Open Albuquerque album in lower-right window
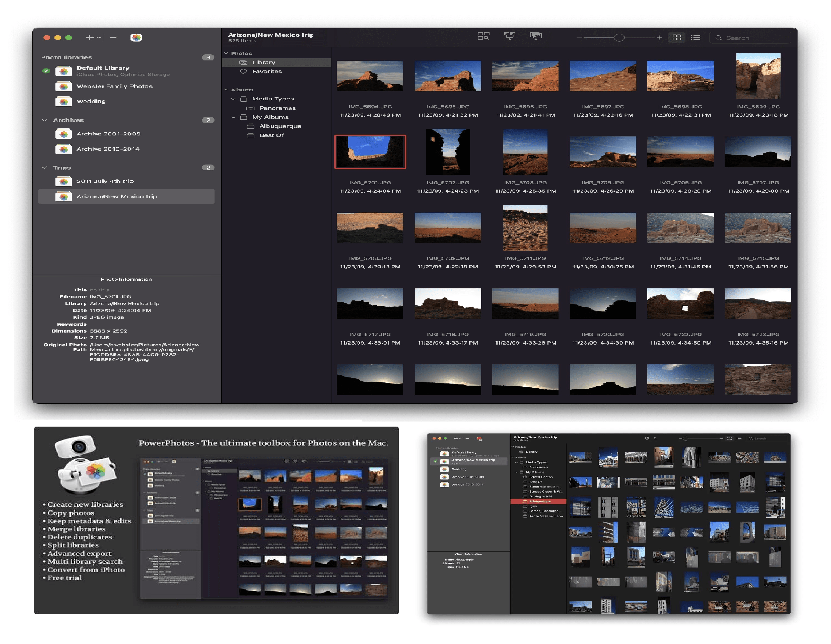 [x=538, y=501]
